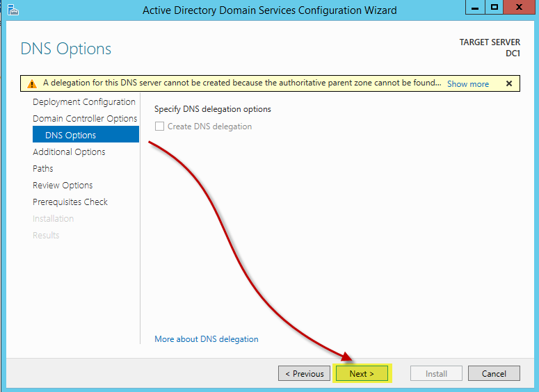Image resolution: width=539 pixels, height=392 pixels.
Task: Toggle the Create DNS delegation checkbox
Action: [159, 126]
